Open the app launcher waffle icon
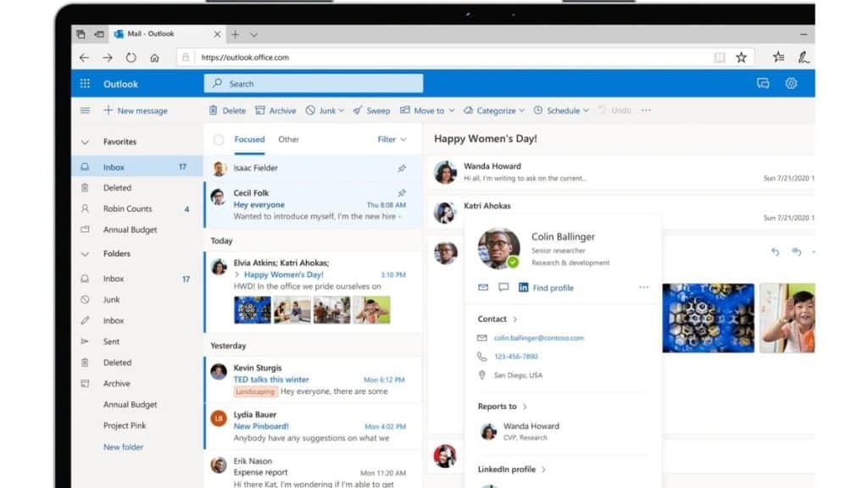Screen dimensions: 868x488 [x=85, y=84]
